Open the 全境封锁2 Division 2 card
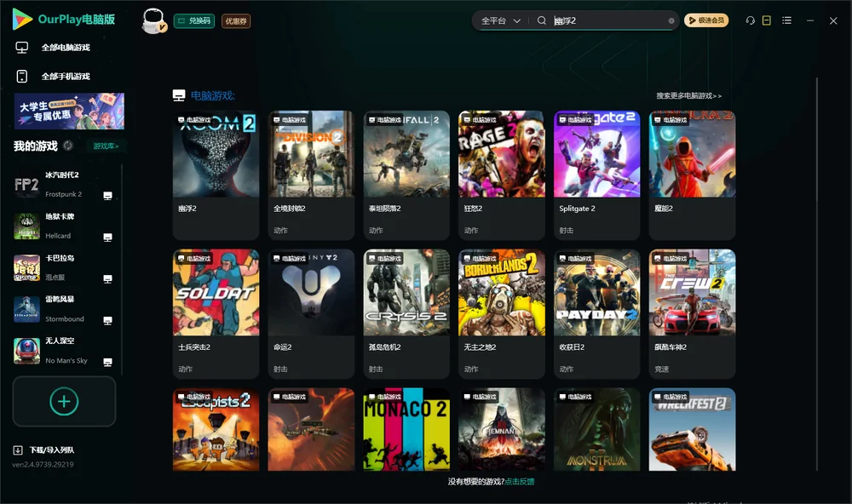852x504 pixels. 311,175
